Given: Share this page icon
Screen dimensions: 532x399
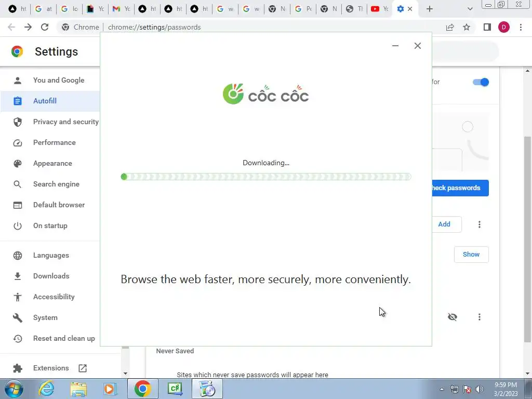Looking at the screenshot, I should (x=450, y=27).
